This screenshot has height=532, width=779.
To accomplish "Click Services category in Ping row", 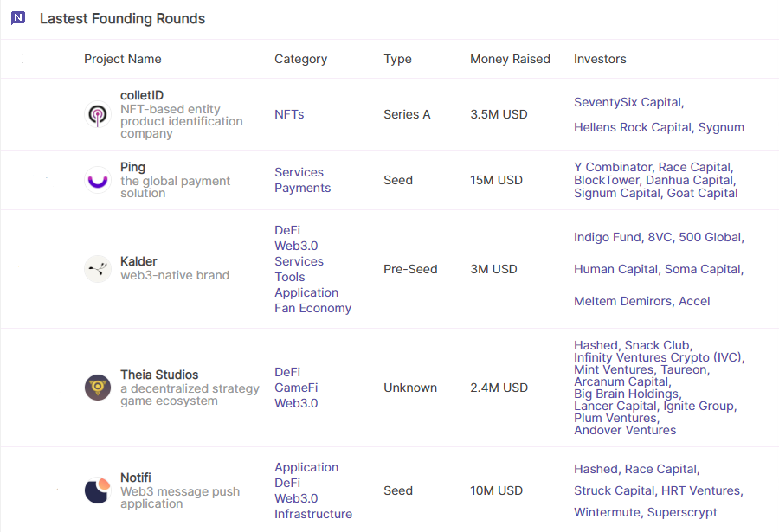I will (299, 172).
